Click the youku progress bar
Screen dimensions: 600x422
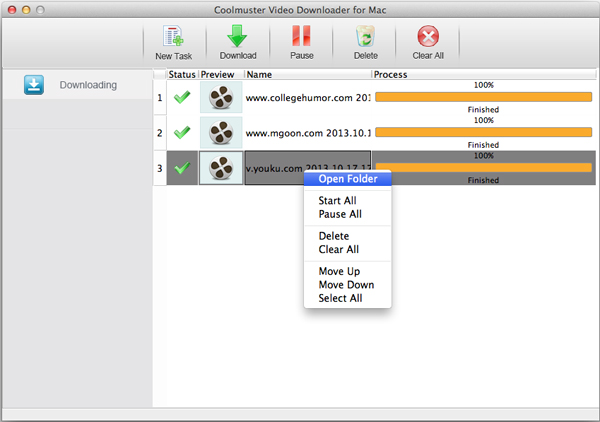click(x=483, y=167)
